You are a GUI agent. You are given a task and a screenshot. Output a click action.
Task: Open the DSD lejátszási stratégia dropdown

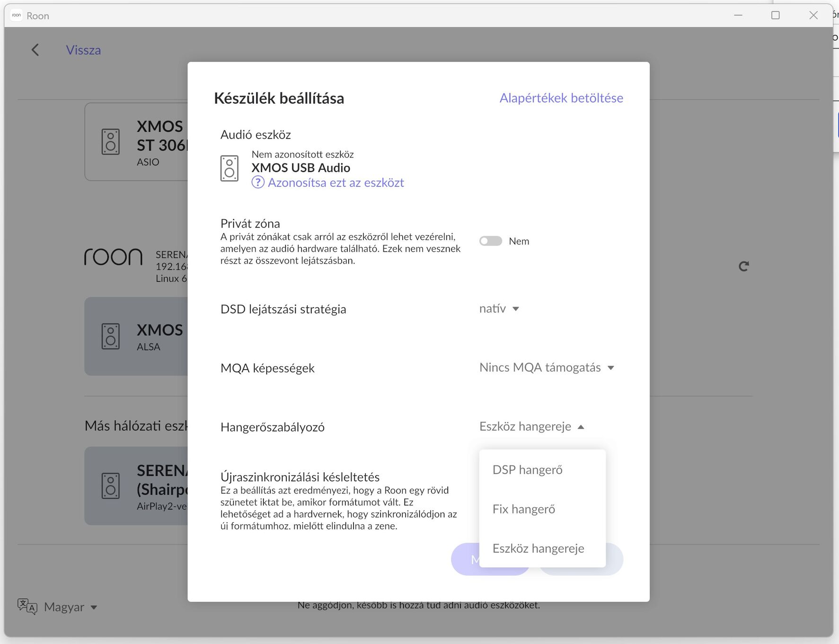click(499, 309)
